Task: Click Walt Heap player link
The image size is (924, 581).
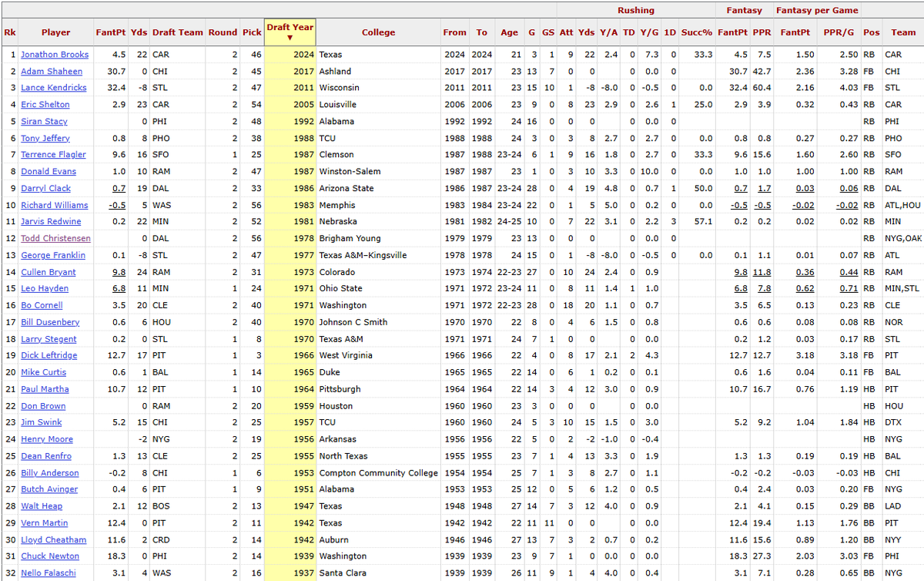Action: (42, 507)
